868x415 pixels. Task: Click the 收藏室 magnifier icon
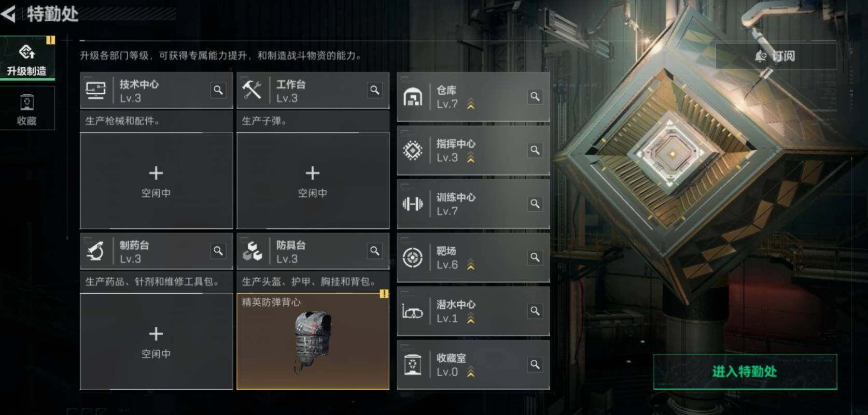tap(535, 365)
